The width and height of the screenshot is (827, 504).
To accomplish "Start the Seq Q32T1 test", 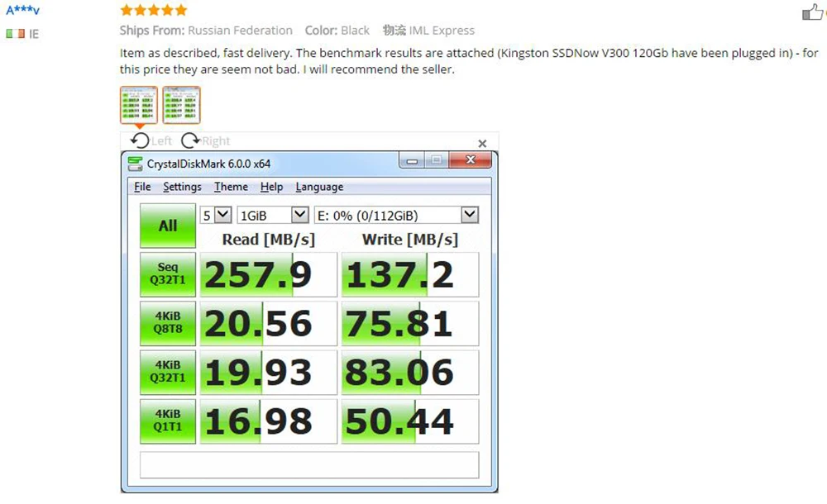I will 168,274.
